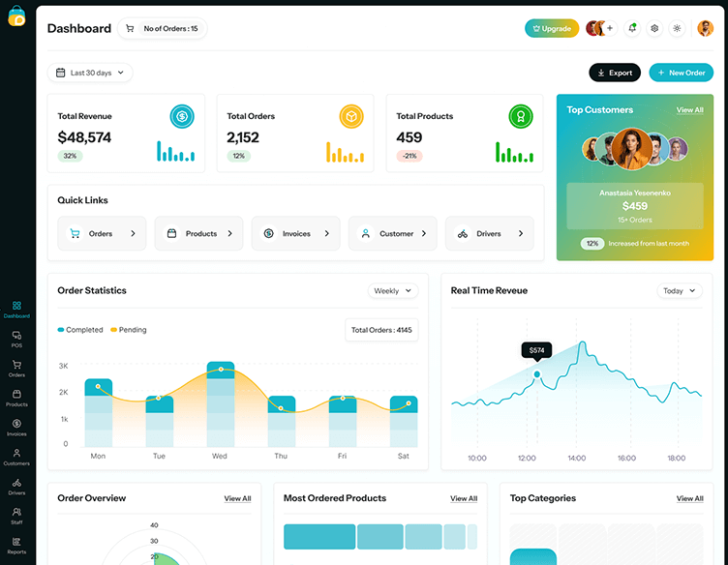Open the user profile avatar

click(x=705, y=28)
